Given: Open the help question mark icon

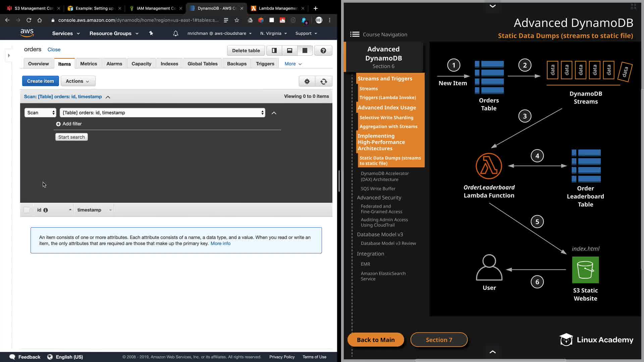Looking at the screenshot, I should [323, 51].
